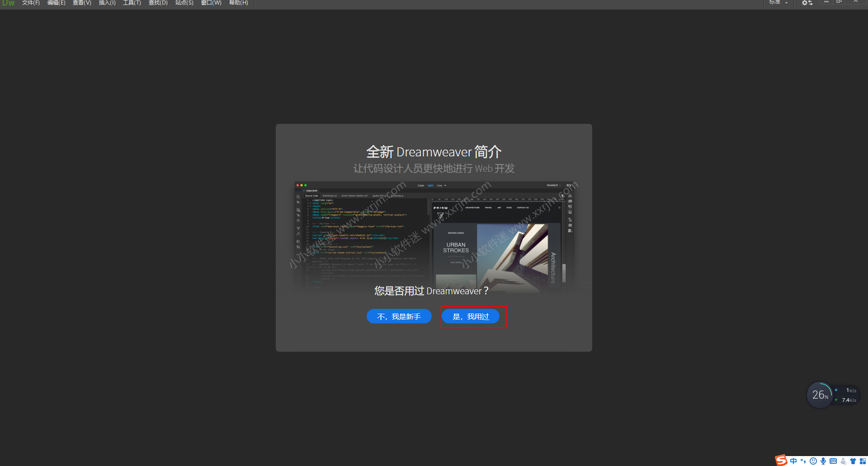Open the Sogou skin shirt icon

coord(853,461)
